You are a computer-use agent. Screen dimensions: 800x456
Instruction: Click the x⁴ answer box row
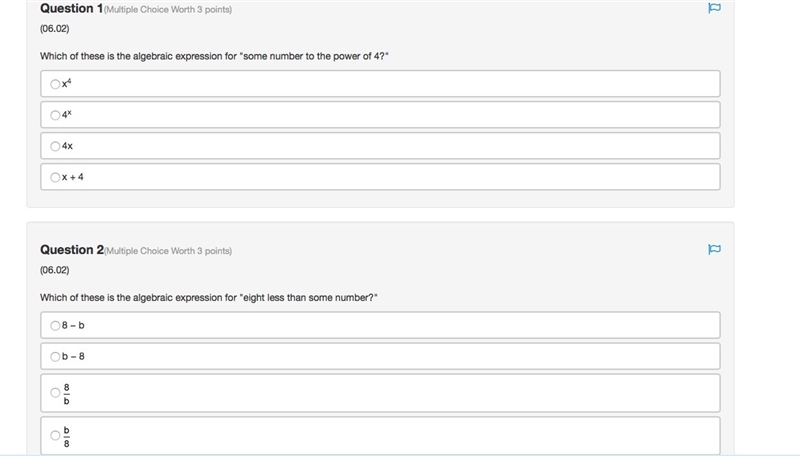[381, 84]
